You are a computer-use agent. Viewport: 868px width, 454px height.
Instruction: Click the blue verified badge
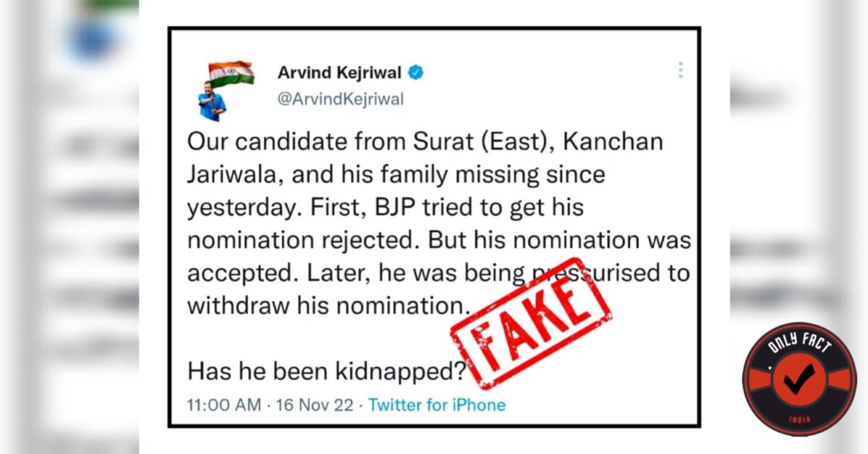(416, 72)
